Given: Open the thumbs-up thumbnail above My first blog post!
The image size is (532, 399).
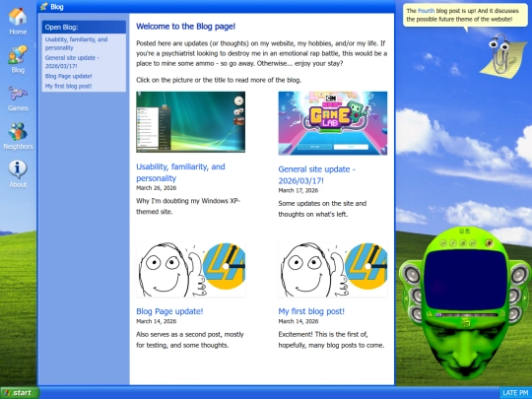Looking at the screenshot, I should point(333,270).
